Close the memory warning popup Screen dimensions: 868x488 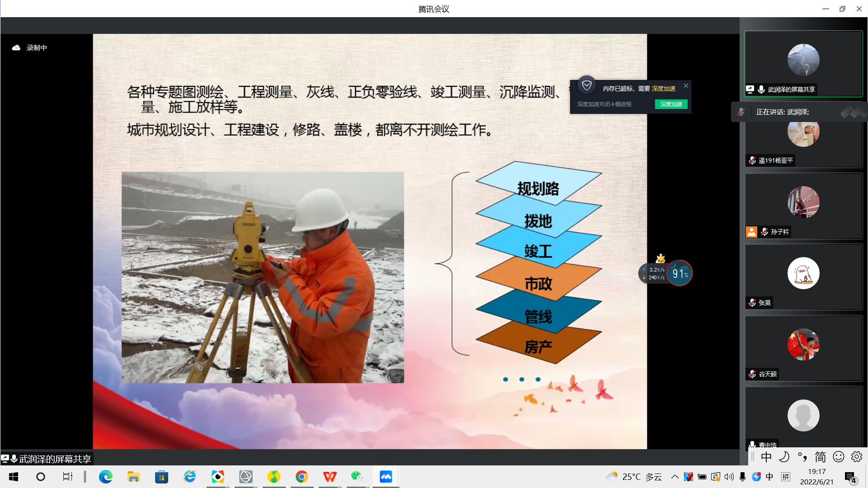click(686, 86)
